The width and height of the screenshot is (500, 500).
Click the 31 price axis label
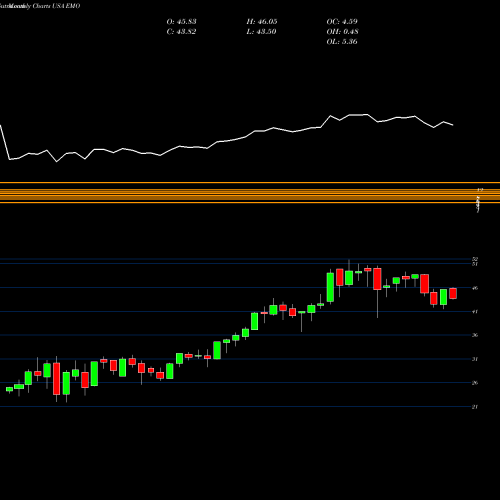click(475, 359)
